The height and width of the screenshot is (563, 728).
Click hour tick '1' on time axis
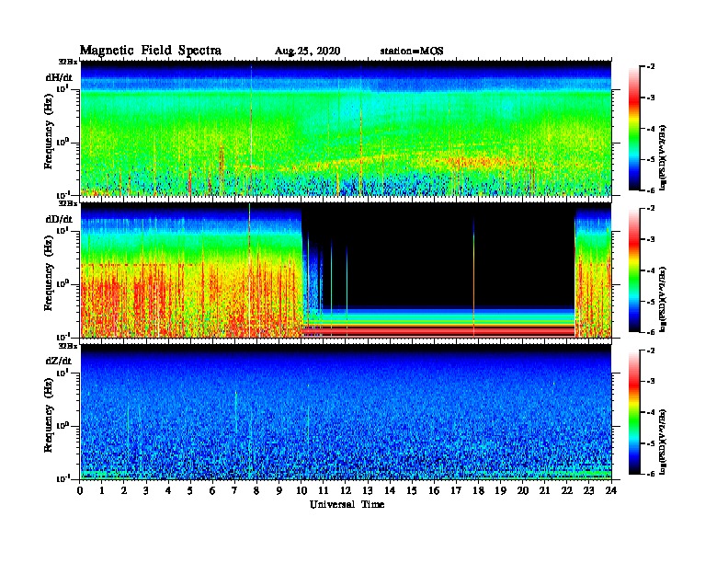tap(102, 491)
